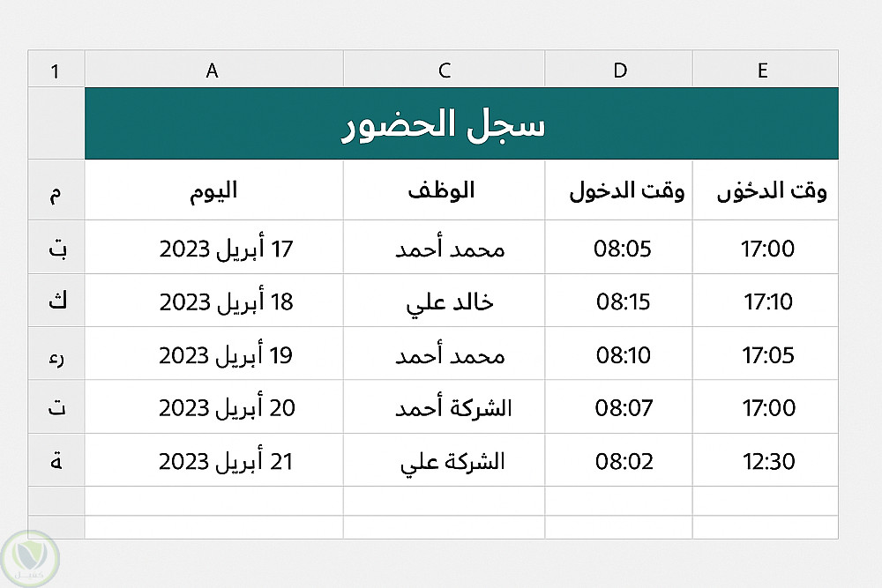Click the اليوم column heading cell
This screenshot has height=588, width=882.
213,191
